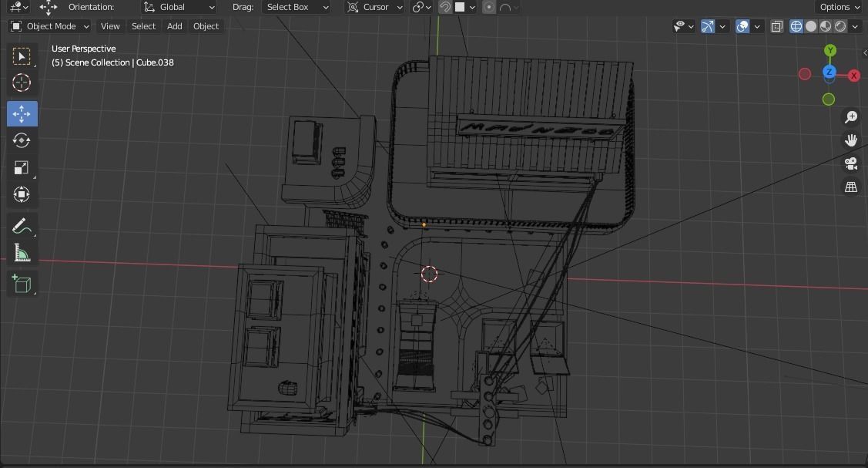Activate the Add Cube tool
The height and width of the screenshot is (468, 868).
[x=22, y=283]
